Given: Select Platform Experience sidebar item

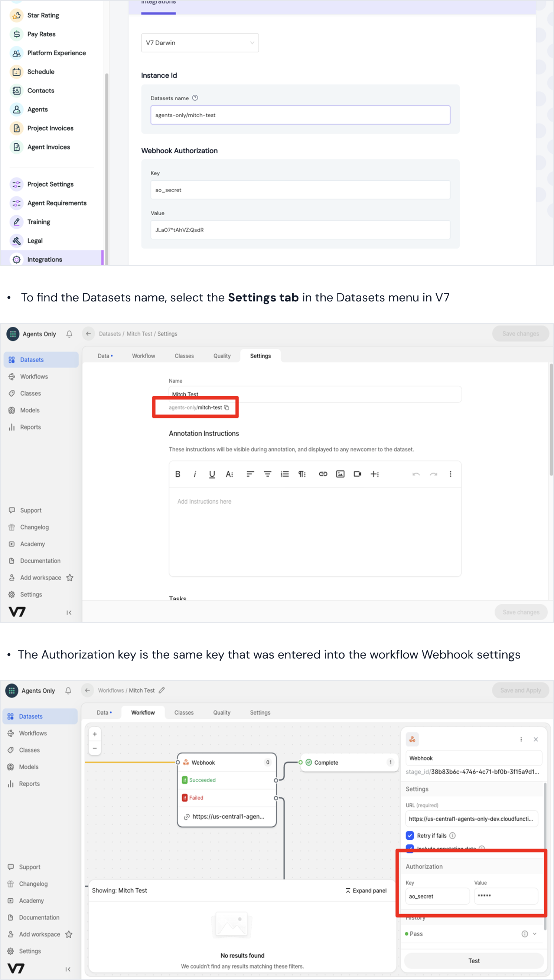Looking at the screenshot, I should (56, 53).
